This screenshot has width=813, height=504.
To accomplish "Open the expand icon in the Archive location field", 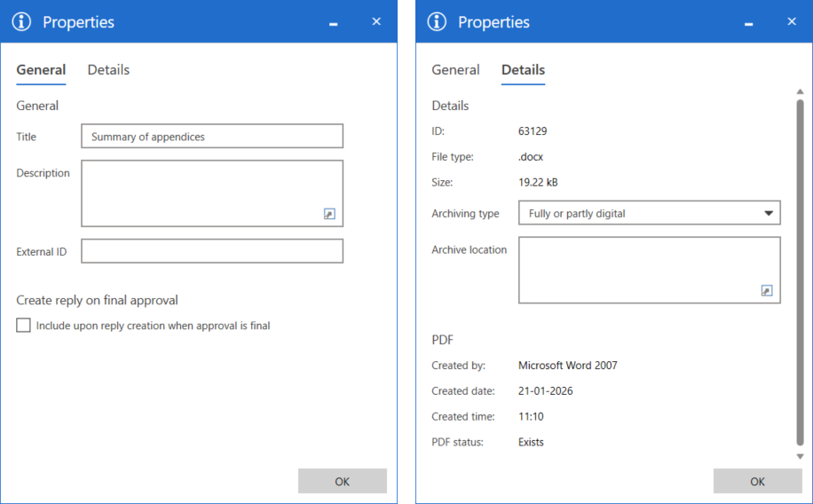I will pyautogui.click(x=767, y=290).
